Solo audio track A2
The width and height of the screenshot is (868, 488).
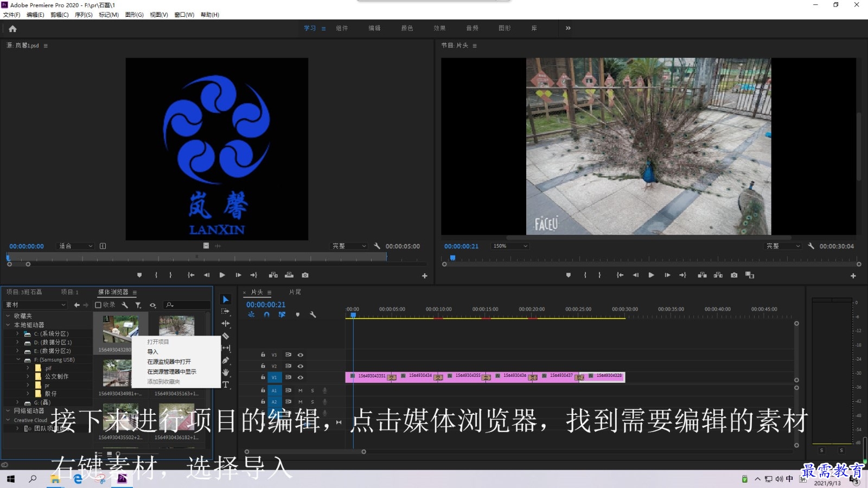312,402
